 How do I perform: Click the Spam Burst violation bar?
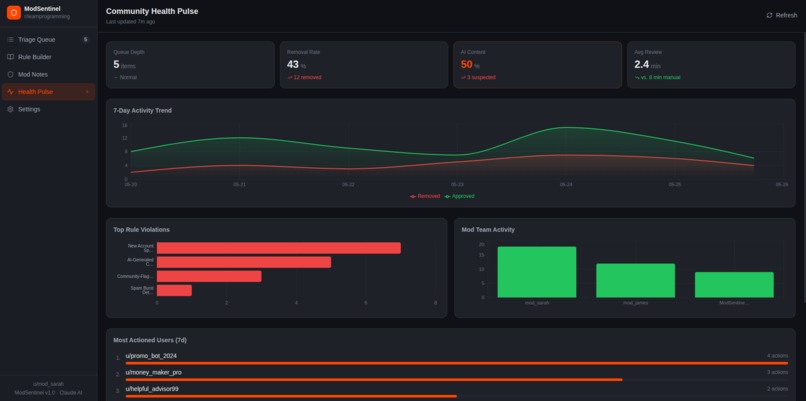tap(174, 290)
